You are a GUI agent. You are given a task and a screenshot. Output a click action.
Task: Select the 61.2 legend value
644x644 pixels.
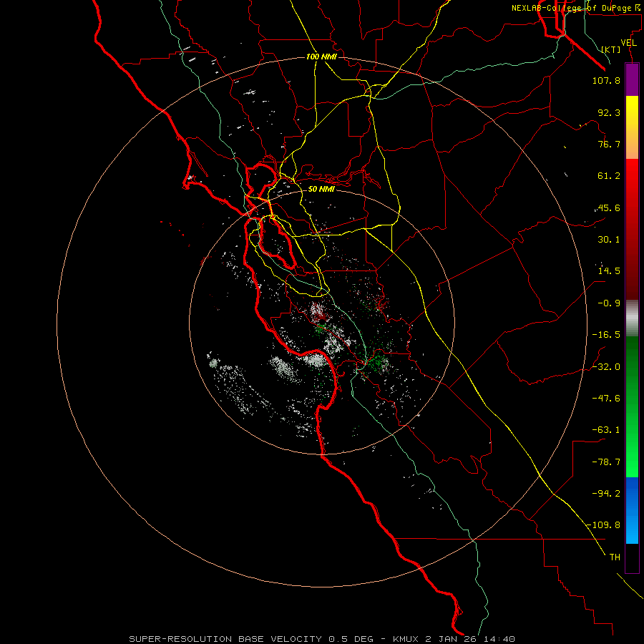pyautogui.click(x=609, y=176)
